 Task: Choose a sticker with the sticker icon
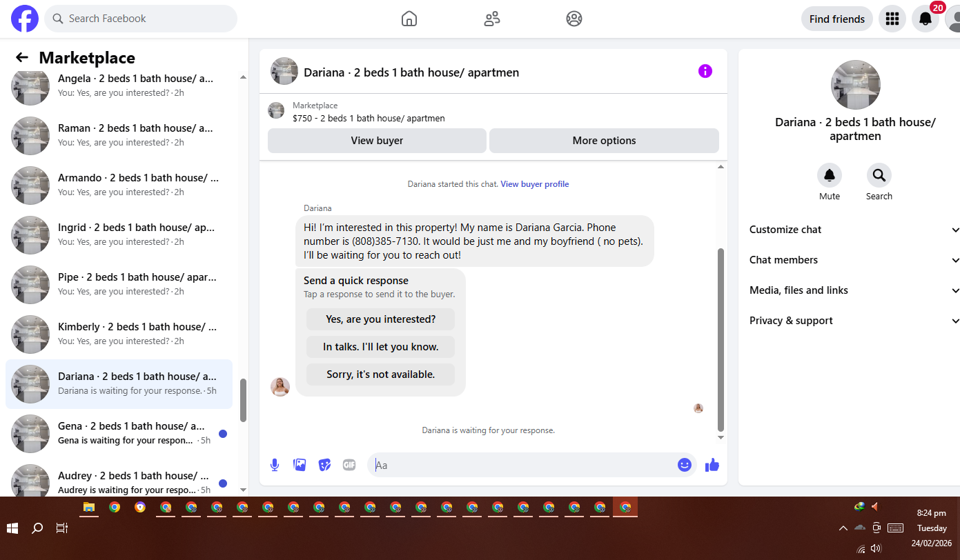pyautogui.click(x=324, y=465)
